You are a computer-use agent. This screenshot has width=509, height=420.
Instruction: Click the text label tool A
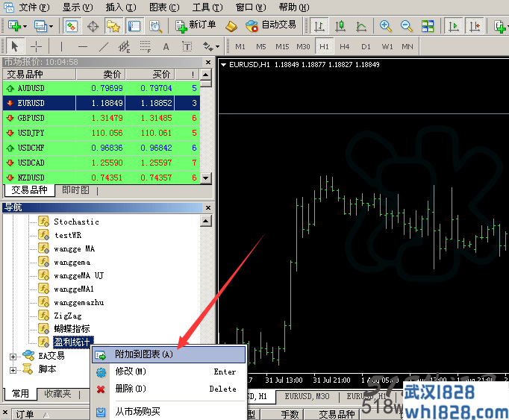(x=166, y=47)
